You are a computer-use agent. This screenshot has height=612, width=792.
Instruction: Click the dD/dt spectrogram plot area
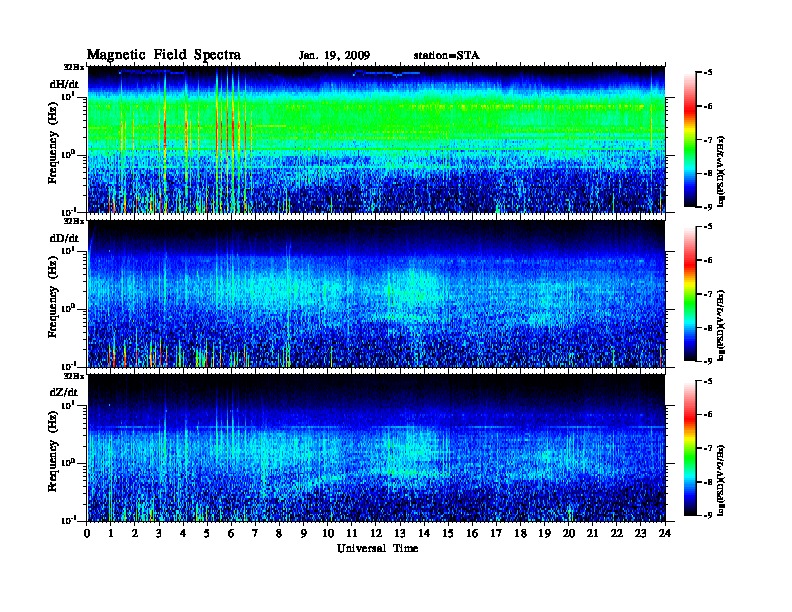point(377,294)
